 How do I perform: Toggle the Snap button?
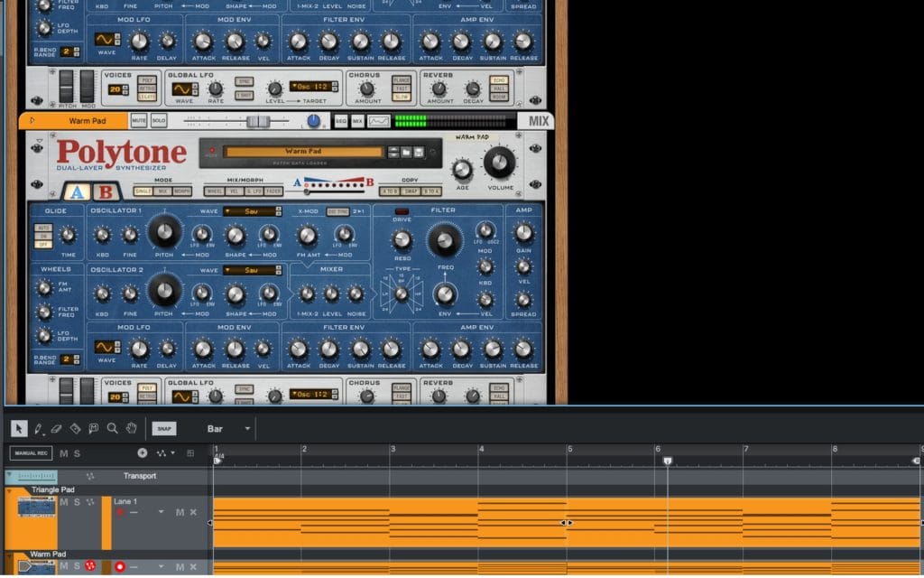[164, 429]
